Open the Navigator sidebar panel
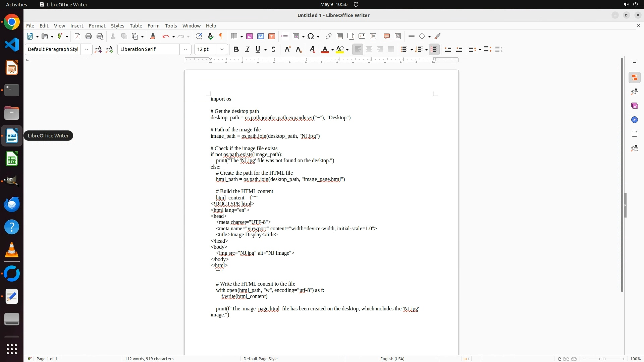644x362 pixels. tap(634, 120)
